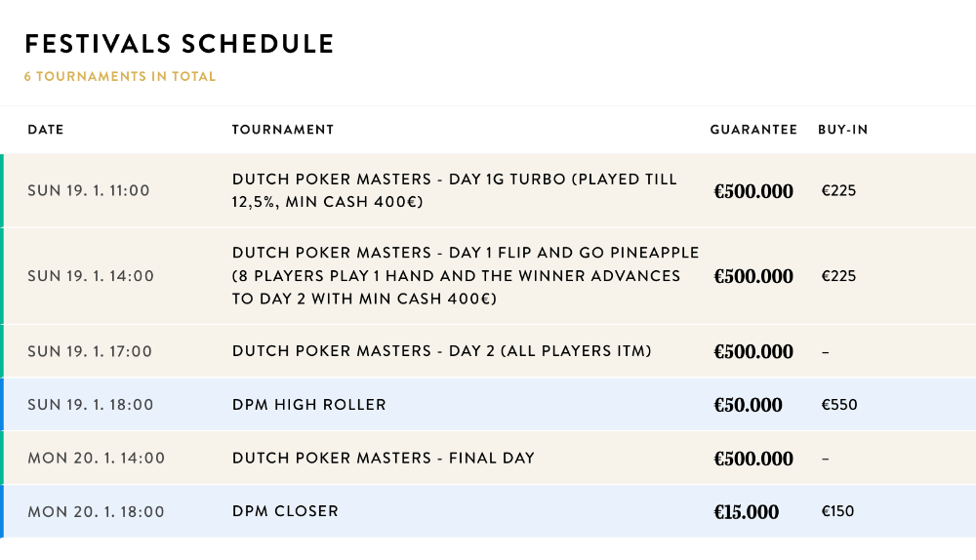Click the €150 buy-in value
This screenshot has height=560, width=976.
point(837,511)
